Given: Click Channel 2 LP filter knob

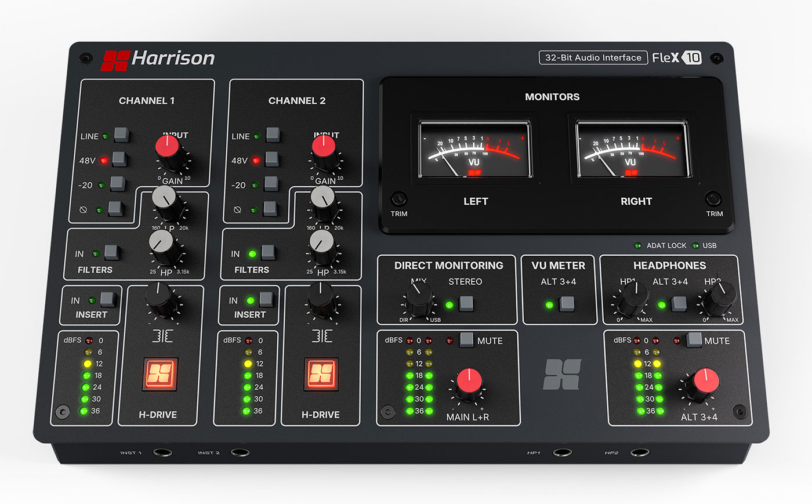Looking at the screenshot, I should click(x=324, y=203).
